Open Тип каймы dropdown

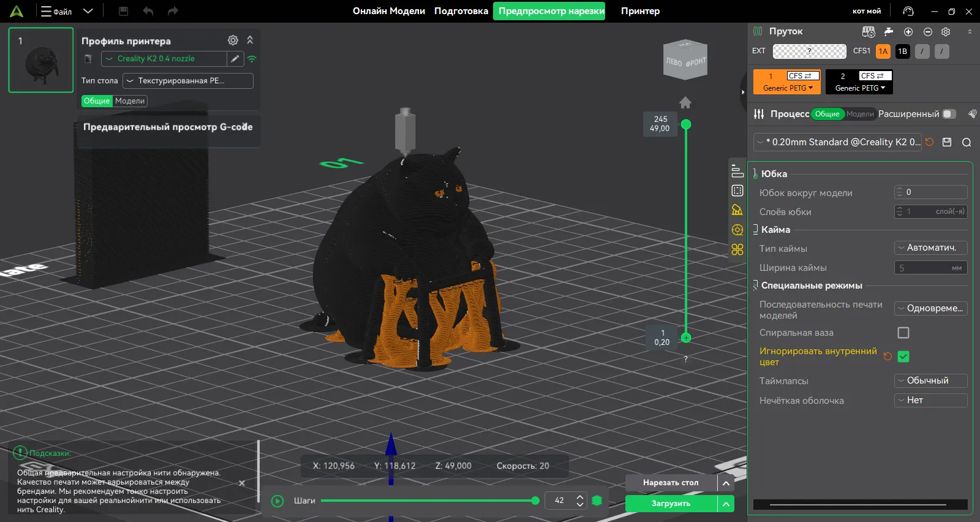click(x=931, y=248)
